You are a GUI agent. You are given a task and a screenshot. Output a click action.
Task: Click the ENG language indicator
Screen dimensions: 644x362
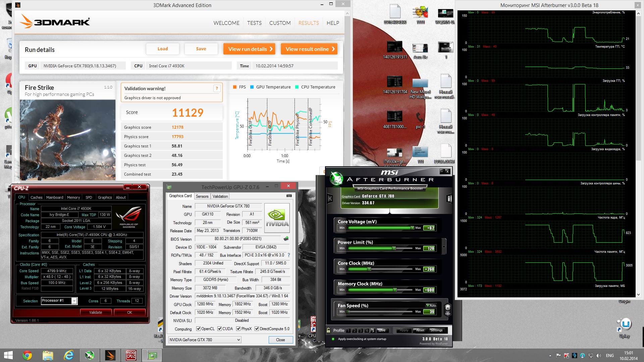click(610, 356)
